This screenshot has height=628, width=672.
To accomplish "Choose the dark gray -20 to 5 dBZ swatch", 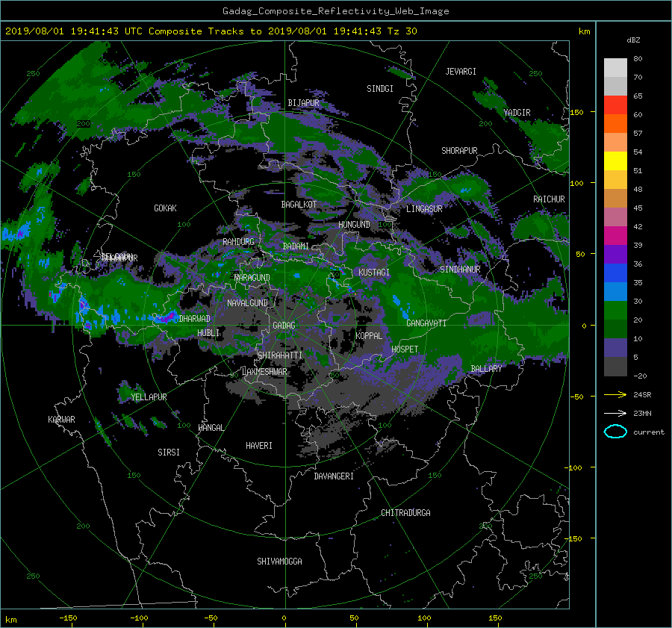I will [615, 366].
